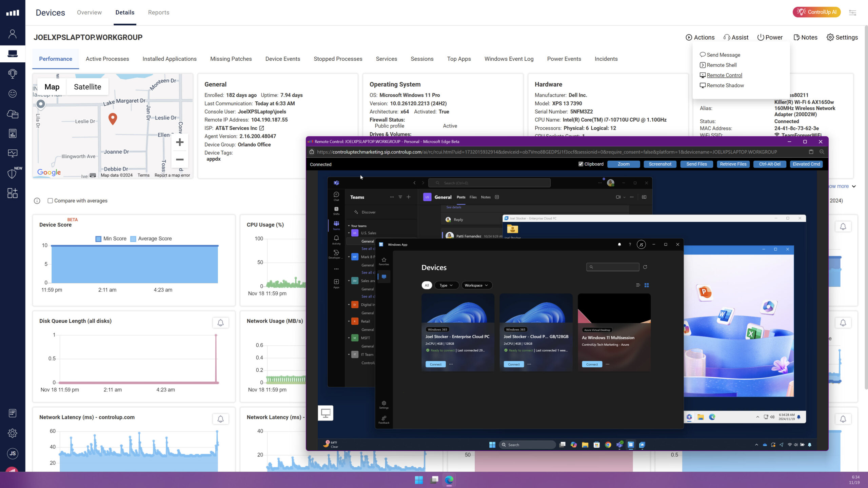Open the Actions dropdown menu
This screenshot has width=868, height=488.
coord(700,37)
